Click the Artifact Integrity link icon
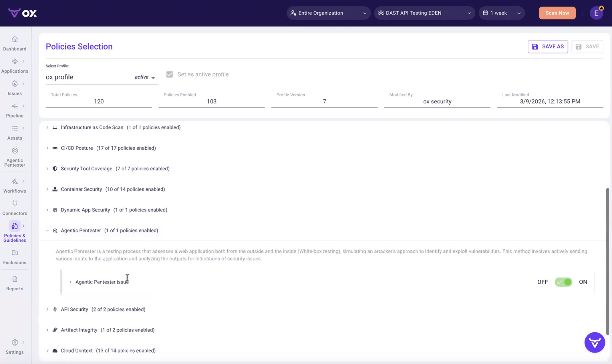The width and height of the screenshot is (612, 364). click(55, 330)
